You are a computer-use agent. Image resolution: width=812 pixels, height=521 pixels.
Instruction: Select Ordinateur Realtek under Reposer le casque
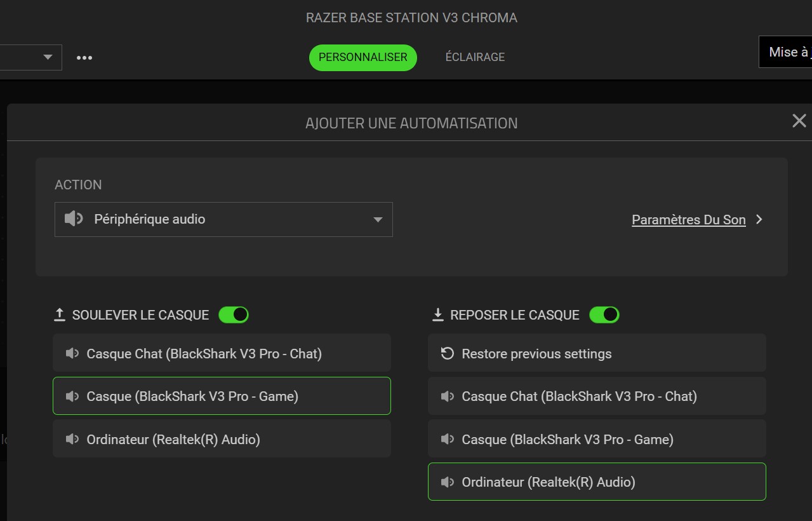(x=597, y=482)
